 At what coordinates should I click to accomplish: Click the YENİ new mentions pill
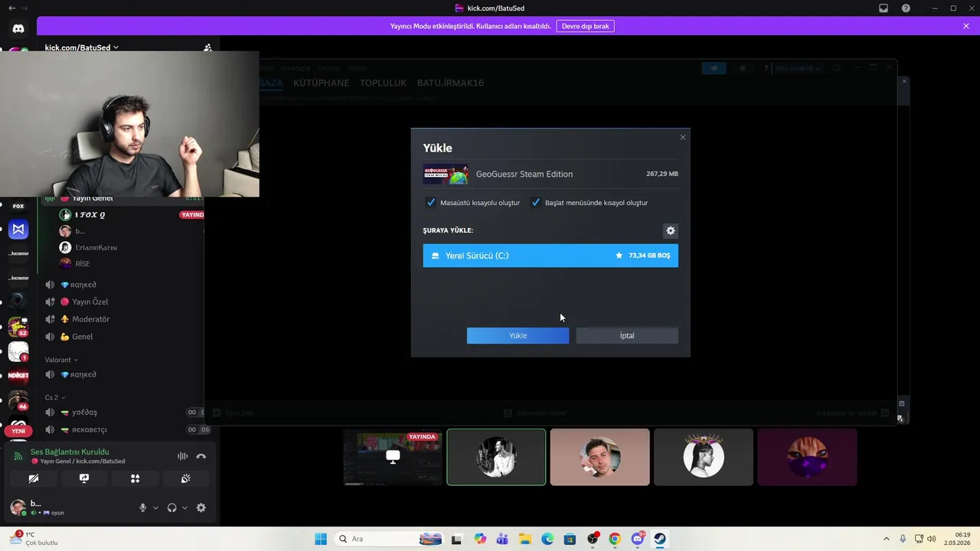click(18, 431)
